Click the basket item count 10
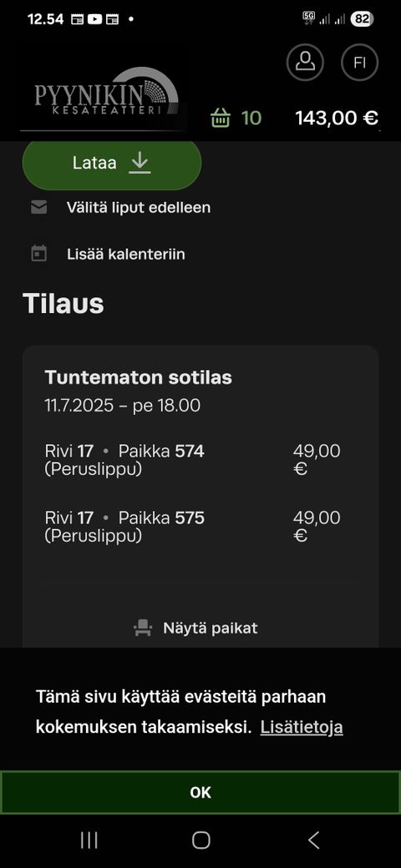Screen dimensions: 401x868 [251, 118]
